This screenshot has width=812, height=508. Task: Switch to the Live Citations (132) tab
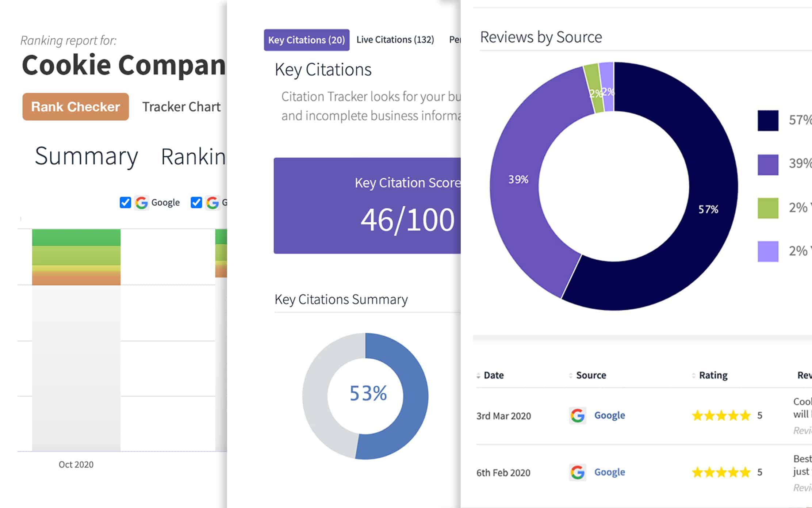[395, 39]
